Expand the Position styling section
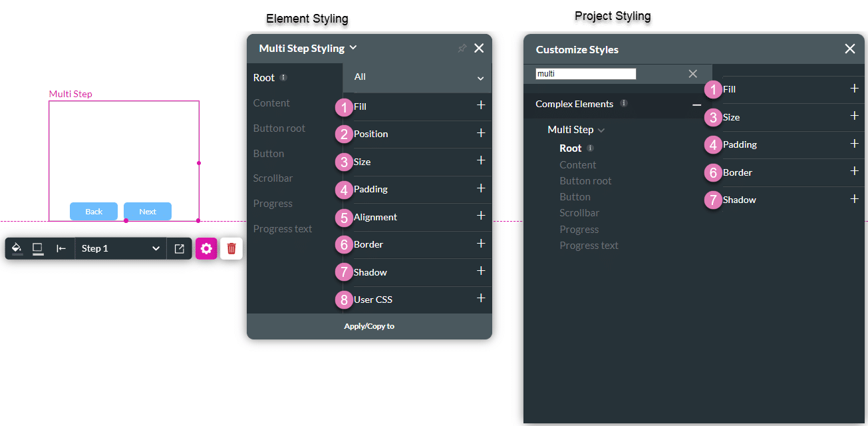This screenshot has width=868, height=426. point(480,133)
